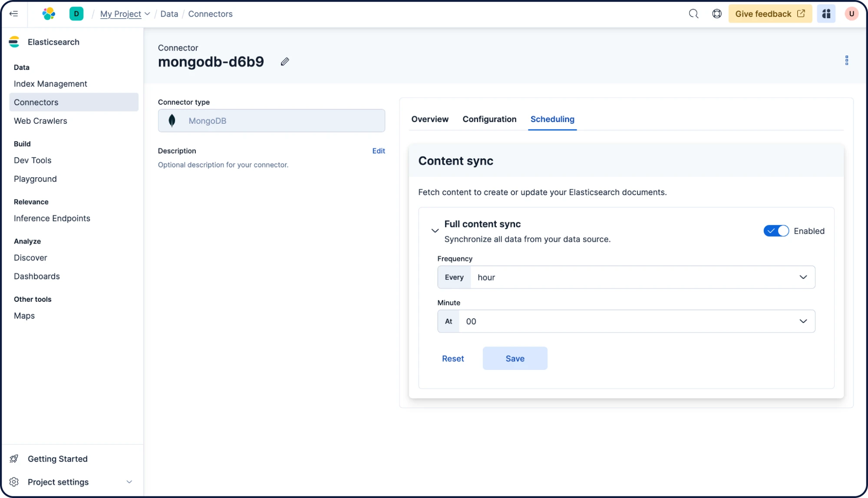868x498 pixels.
Task: Click the Project settings gear icon
Action: (14, 482)
